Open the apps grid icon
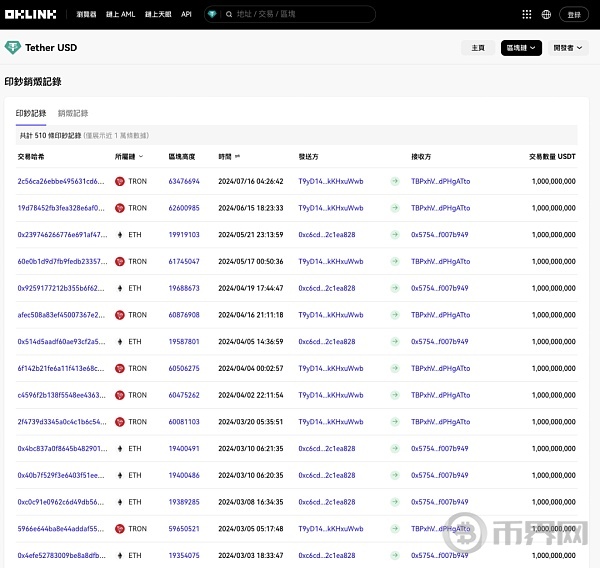The width and height of the screenshot is (600, 568). point(527,15)
